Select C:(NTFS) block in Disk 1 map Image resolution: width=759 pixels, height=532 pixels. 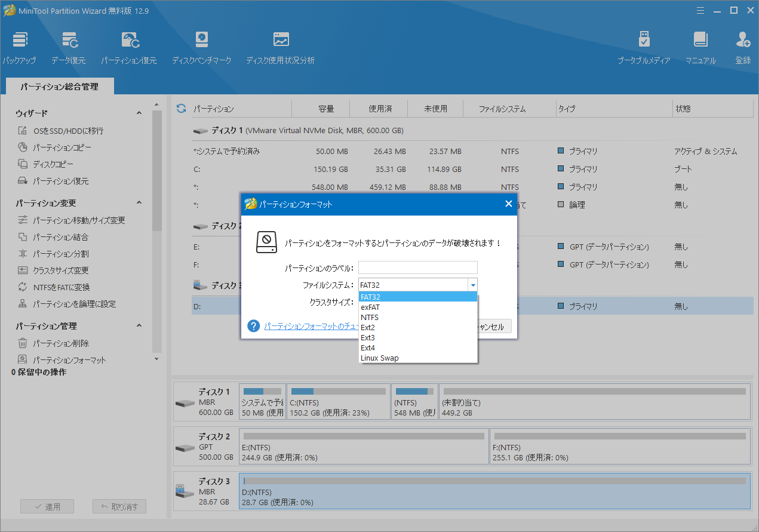[x=339, y=402]
